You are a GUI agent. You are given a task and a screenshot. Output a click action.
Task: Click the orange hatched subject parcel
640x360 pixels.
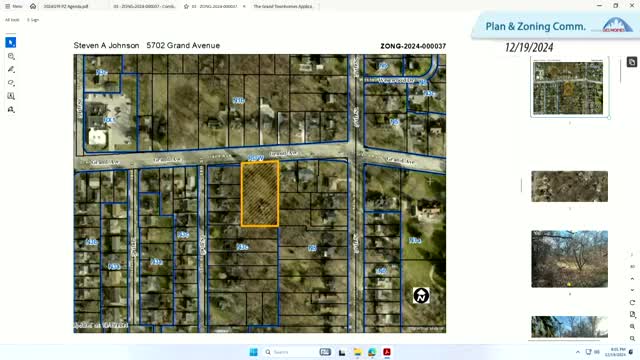260,194
